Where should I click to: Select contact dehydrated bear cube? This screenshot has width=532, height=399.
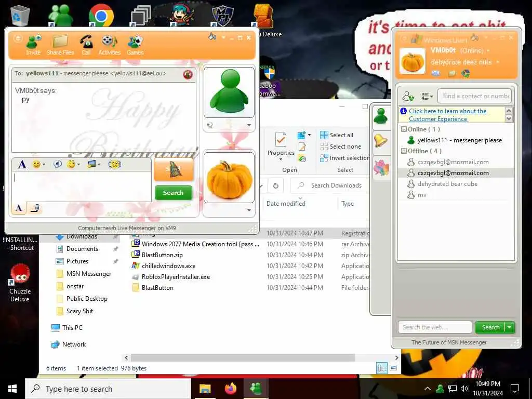tap(447, 184)
